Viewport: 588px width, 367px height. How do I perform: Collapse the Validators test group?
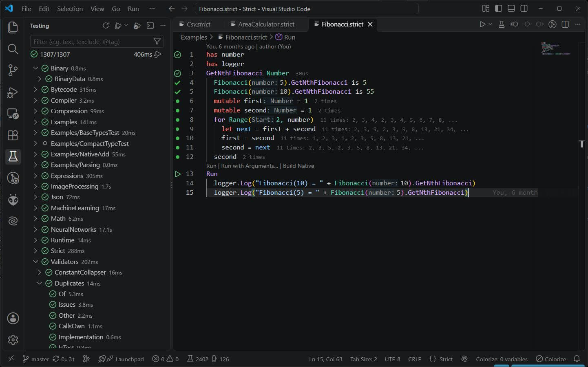pos(35,262)
